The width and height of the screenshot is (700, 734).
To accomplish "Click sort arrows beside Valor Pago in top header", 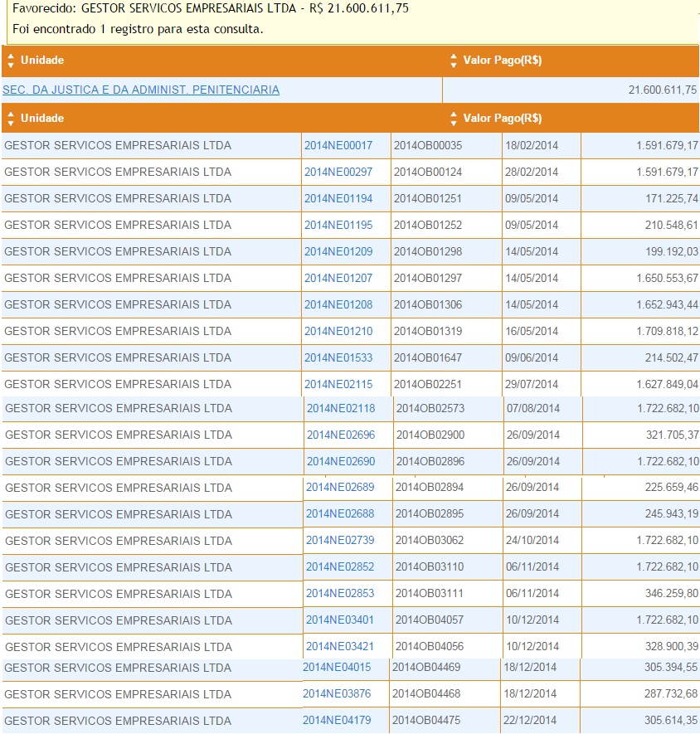I will click(x=454, y=61).
